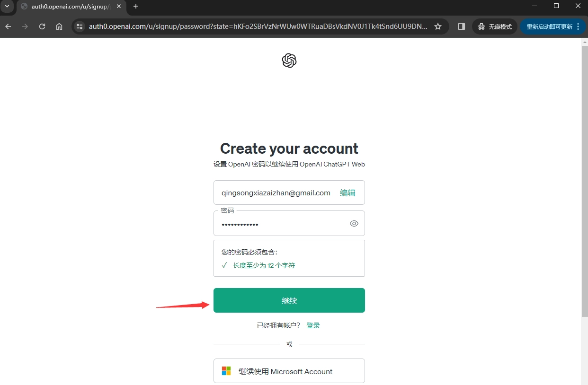Click the 登录 login link
588x385 pixels.
(x=313, y=325)
